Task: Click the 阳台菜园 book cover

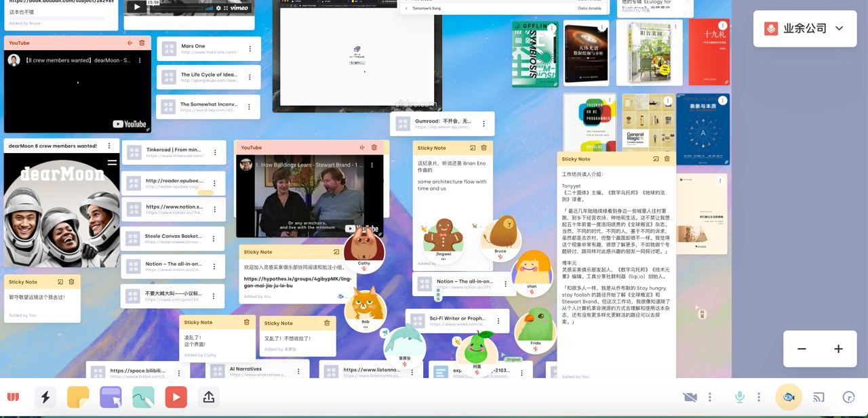Action: click(648, 54)
